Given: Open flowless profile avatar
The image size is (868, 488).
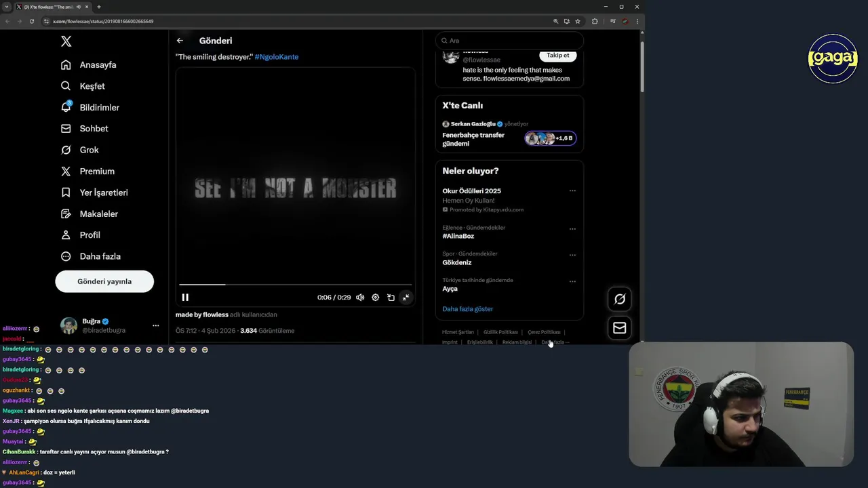Looking at the screenshot, I should 451,56.
